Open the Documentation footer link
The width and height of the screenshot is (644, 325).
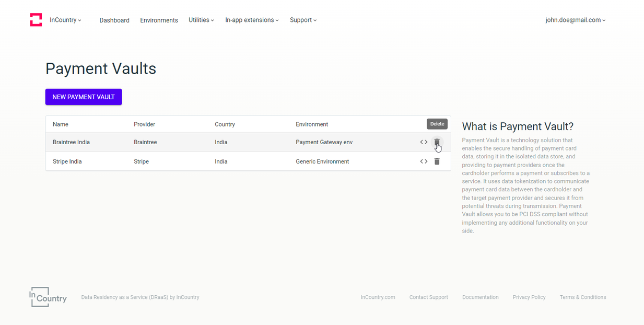coord(481,297)
